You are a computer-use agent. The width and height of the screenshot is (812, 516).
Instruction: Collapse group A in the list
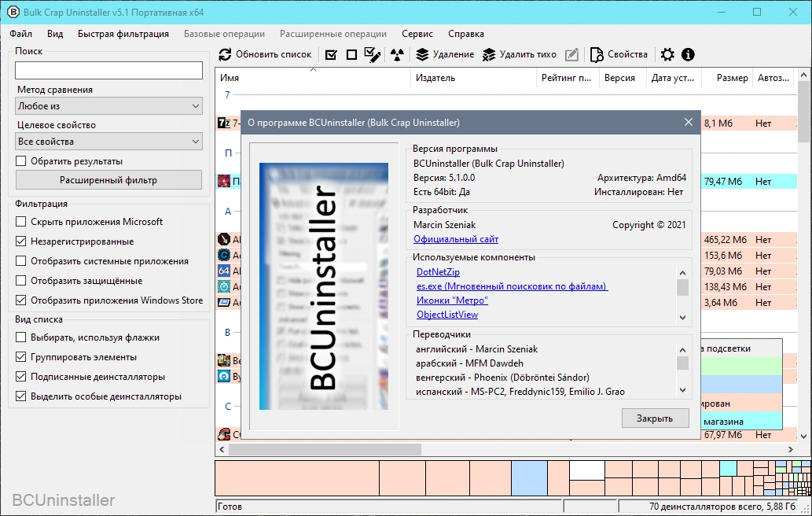[x=228, y=212]
